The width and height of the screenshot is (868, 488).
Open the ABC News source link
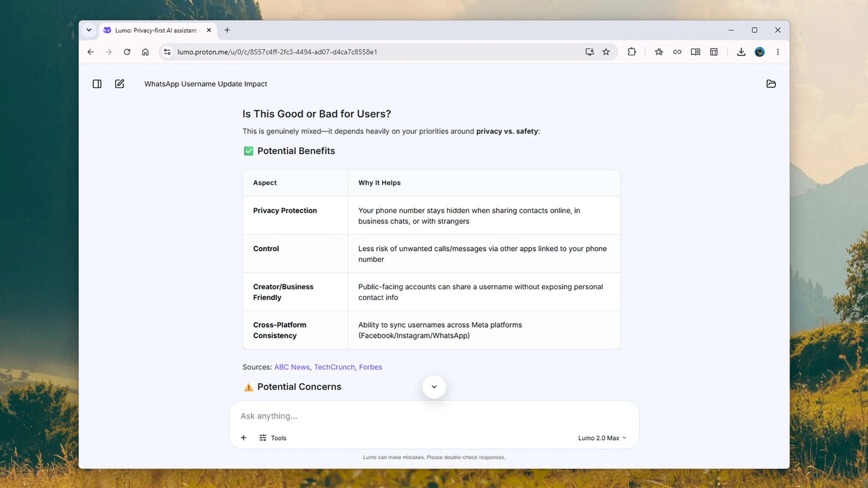pyautogui.click(x=292, y=367)
